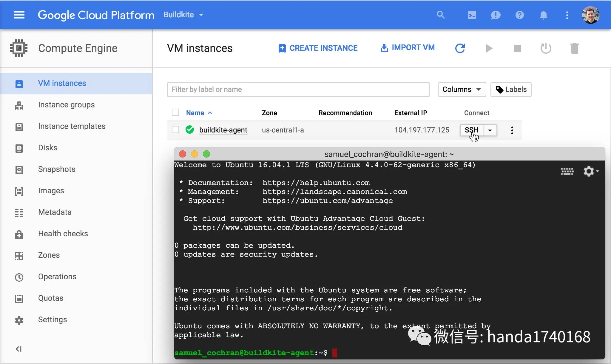
Task: Click the reset instance power icon
Action: click(546, 48)
